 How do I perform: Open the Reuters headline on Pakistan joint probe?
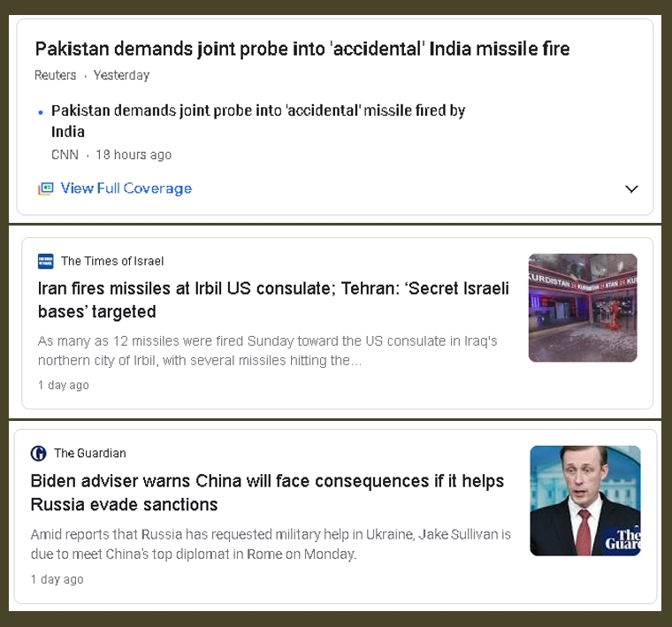[x=302, y=49]
